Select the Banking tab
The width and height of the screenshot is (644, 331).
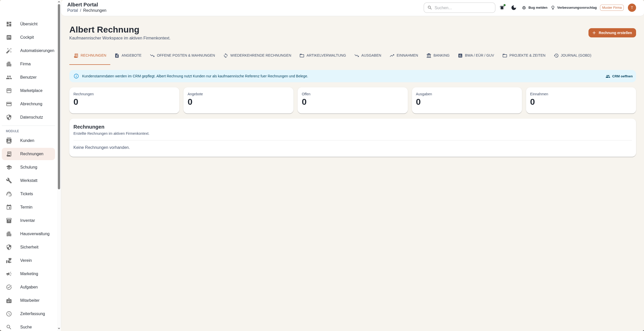pos(438,56)
